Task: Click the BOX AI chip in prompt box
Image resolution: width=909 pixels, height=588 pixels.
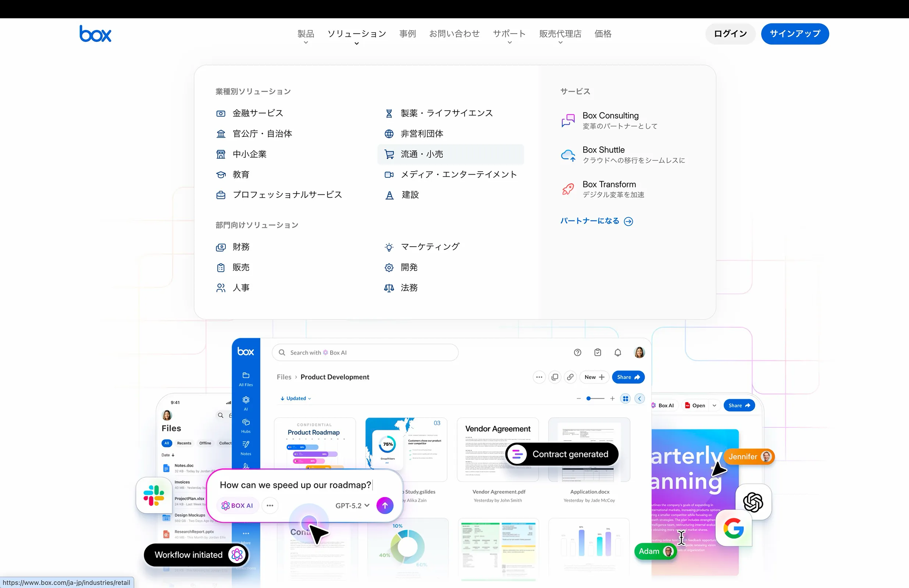Action: 238,506
